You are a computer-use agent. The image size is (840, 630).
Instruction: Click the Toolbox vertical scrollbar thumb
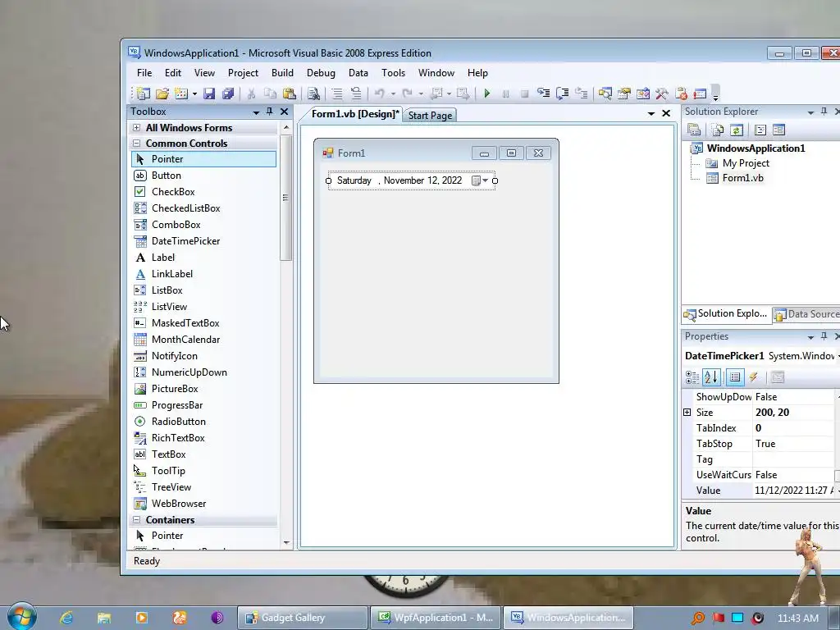286,197
